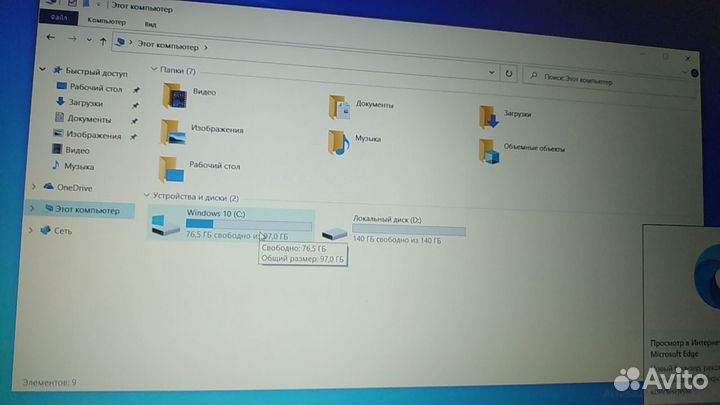Click the search magnifier icon
Image resolution: width=720 pixels, height=405 pixels.
[x=534, y=75]
